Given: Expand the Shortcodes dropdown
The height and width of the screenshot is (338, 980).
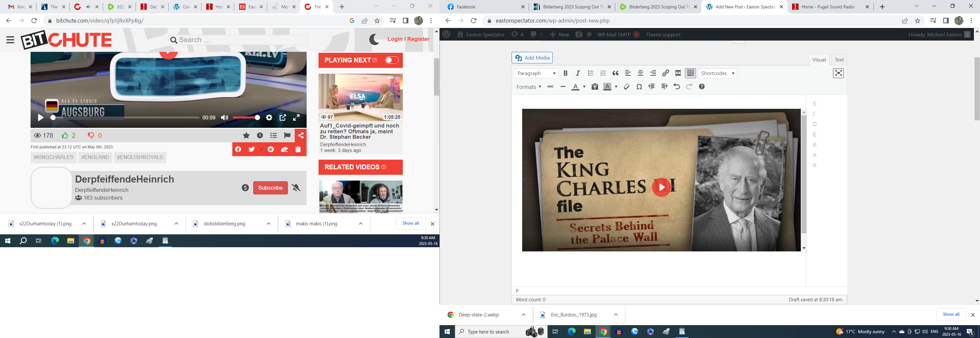Looking at the screenshot, I should pyautogui.click(x=717, y=73).
